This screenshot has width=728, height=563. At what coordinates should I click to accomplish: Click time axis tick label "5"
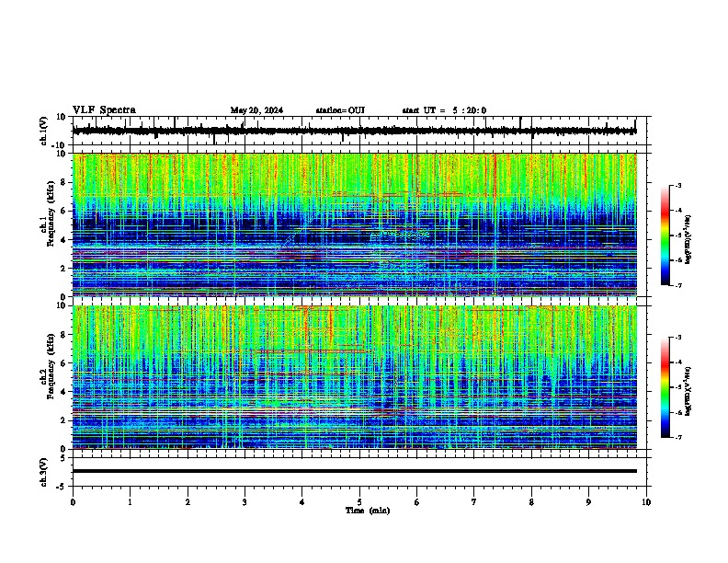[x=359, y=502]
